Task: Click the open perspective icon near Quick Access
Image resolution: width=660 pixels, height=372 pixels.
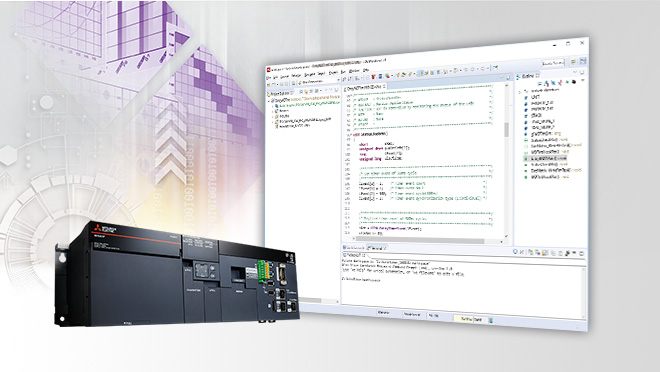Action: coord(573,61)
